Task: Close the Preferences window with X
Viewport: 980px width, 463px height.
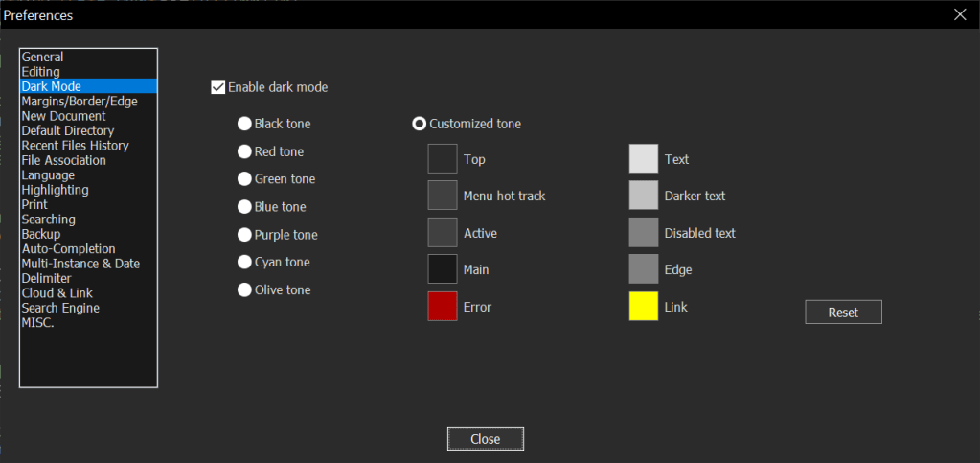Action: [x=960, y=14]
